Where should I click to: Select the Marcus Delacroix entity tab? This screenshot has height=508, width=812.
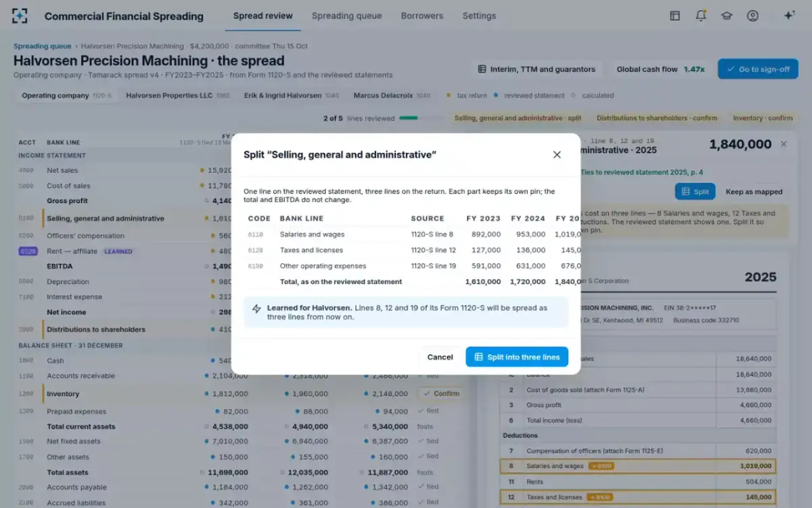pos(392,96)
